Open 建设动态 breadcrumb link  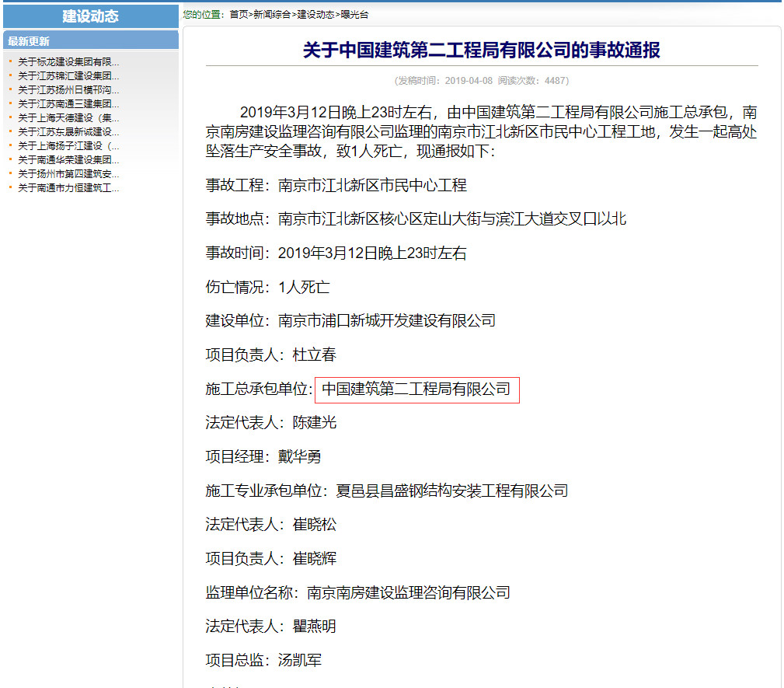click(x=315, y=15)
